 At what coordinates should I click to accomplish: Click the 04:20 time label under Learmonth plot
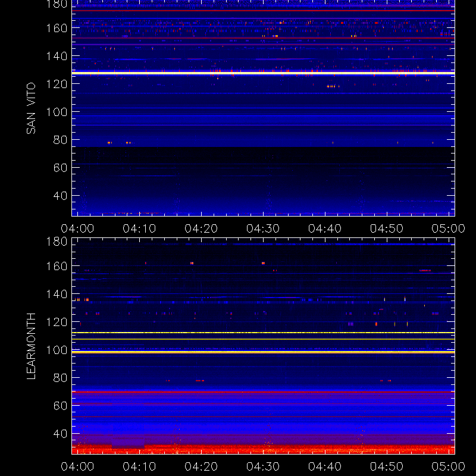(x=201, y=466)
